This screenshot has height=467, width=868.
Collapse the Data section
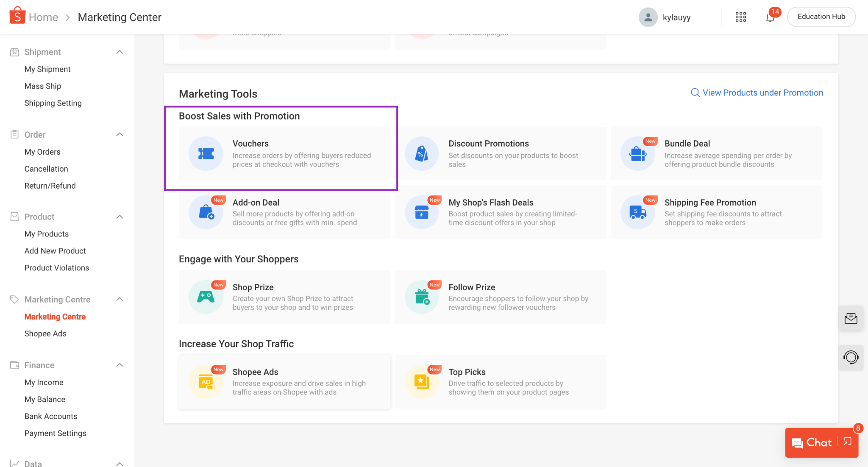click(120, 463)
